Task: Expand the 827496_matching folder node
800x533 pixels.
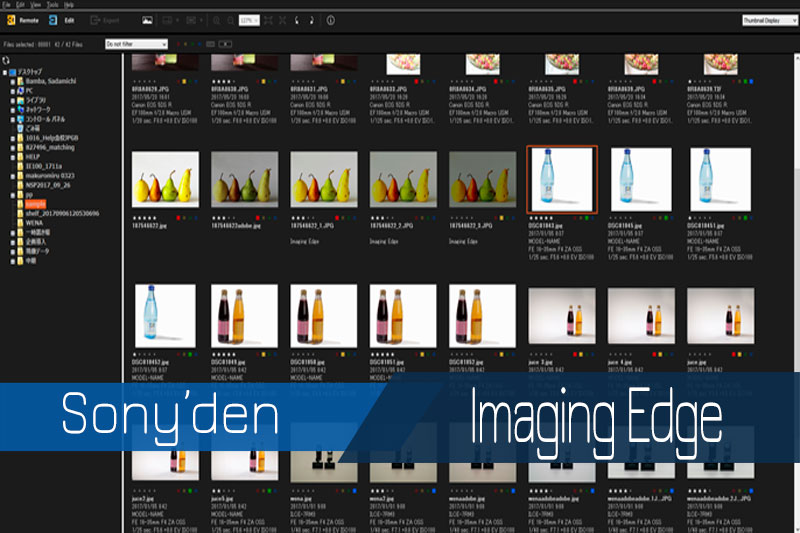Action: point(13,147)
